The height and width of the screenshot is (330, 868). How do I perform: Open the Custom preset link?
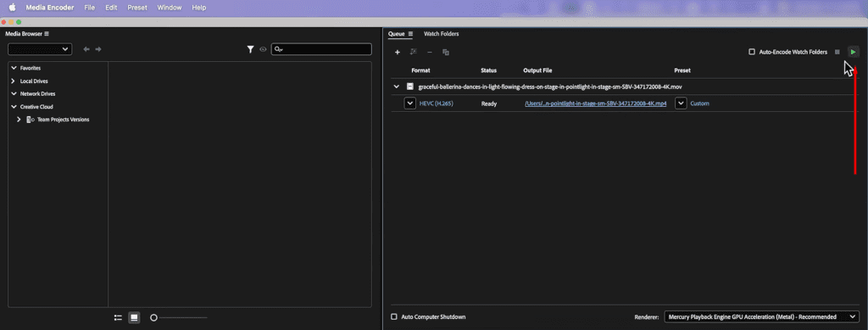(x=699, y=103)
